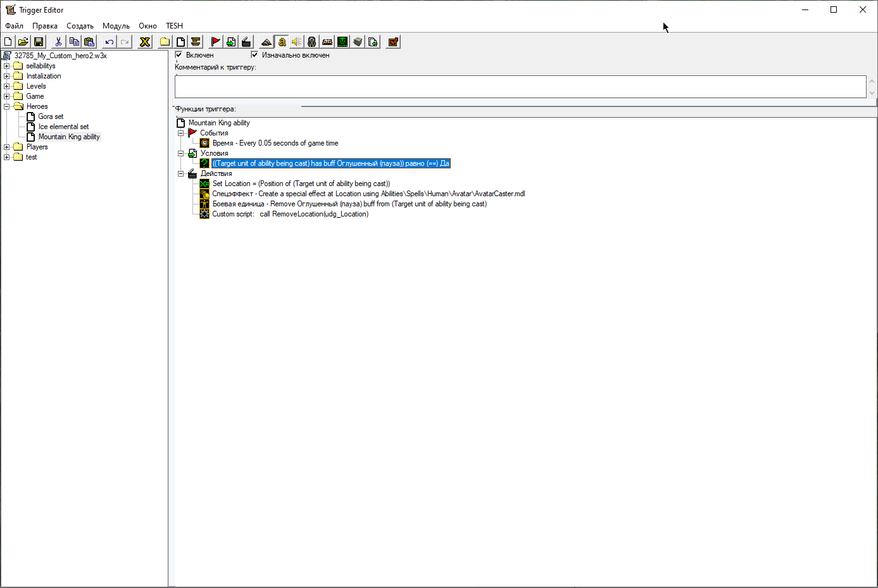
Task: Expand the Instalization folder
Action: point(6,76)
